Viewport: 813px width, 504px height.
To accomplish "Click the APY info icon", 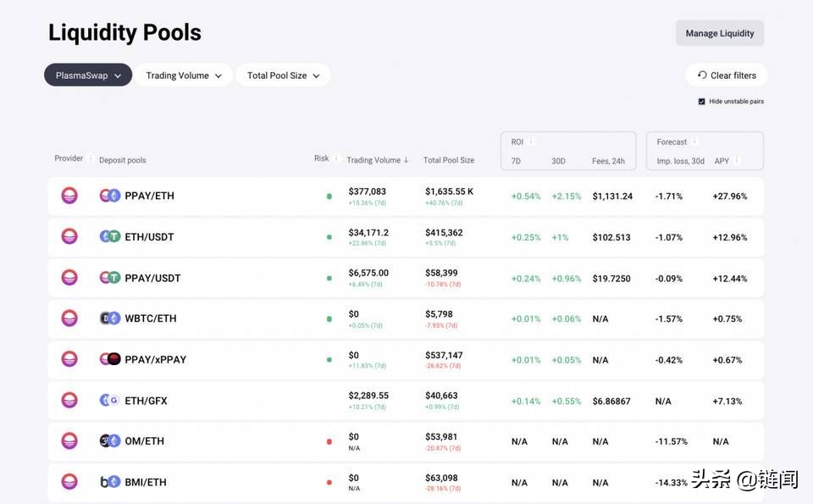I will pyautogui.click(x=737, y=160).
